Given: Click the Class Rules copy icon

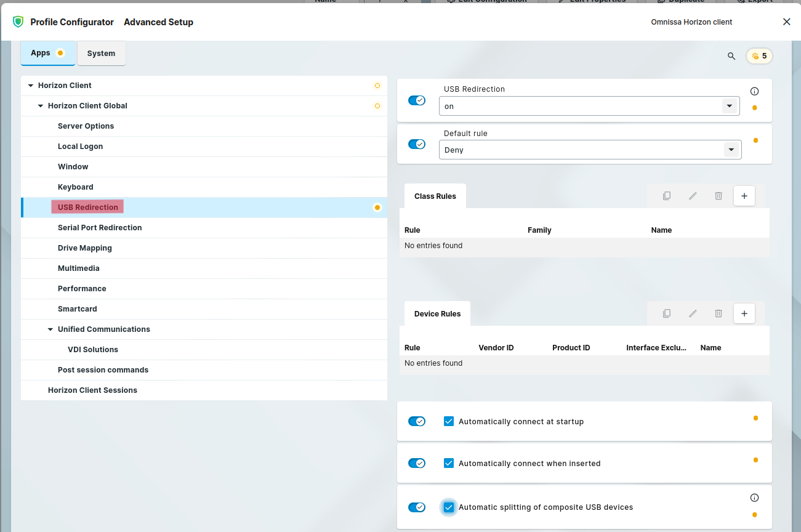Looking at the screenshot, I should 666,196.
